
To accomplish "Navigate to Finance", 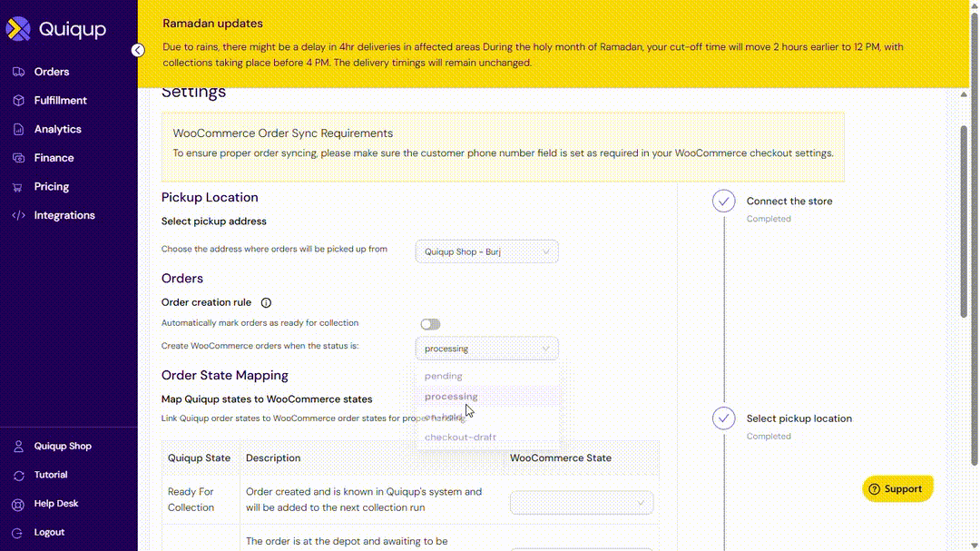I will tap(54, 158).
